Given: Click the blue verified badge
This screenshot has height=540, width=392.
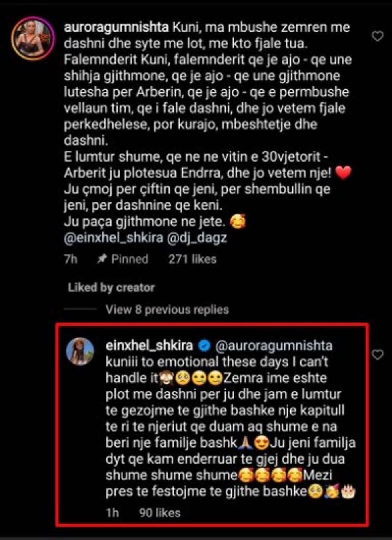Looking at the screenshot, I should click(x=204, y=346).
